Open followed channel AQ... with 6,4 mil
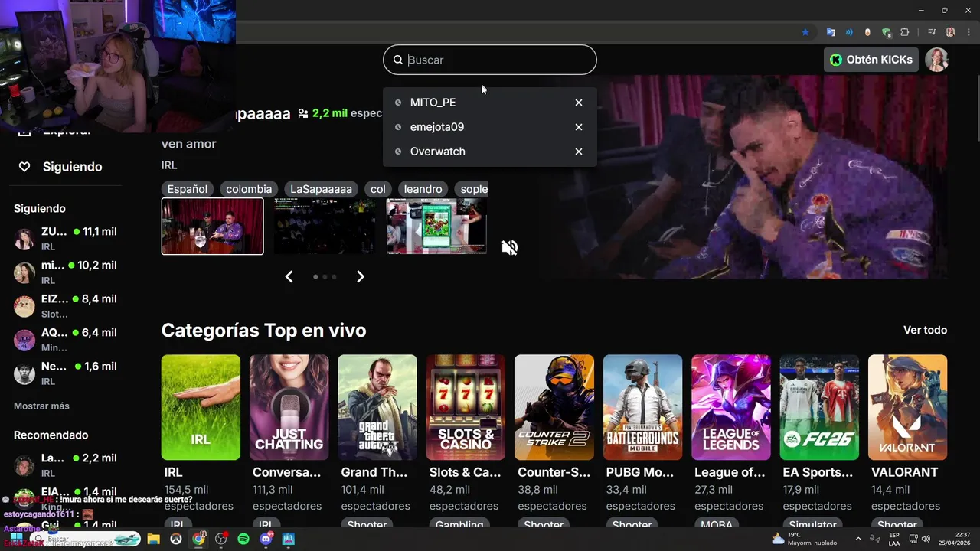Viewport: 980px width, 551px height. pos(67,340)
